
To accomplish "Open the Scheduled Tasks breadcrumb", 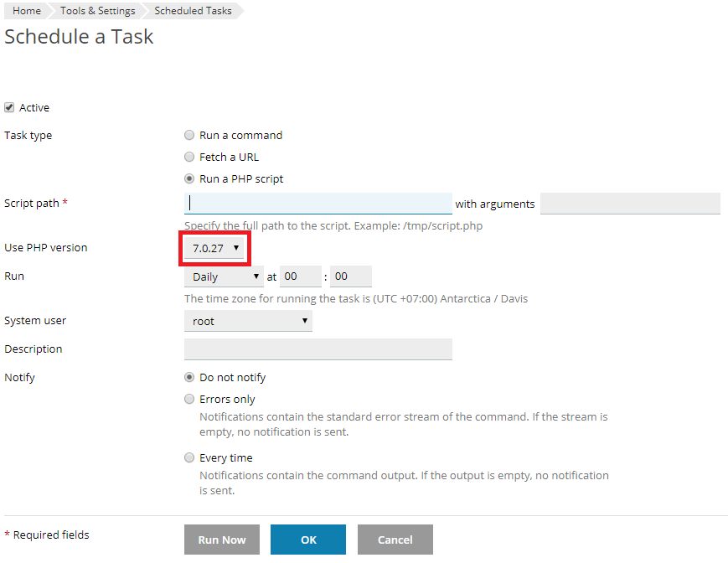I will pyautogui.click(x=193, y=11).
